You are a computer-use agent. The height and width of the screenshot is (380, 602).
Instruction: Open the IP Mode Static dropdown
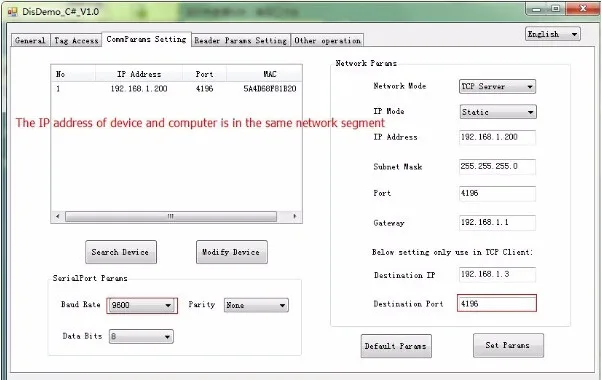(498, 112)
